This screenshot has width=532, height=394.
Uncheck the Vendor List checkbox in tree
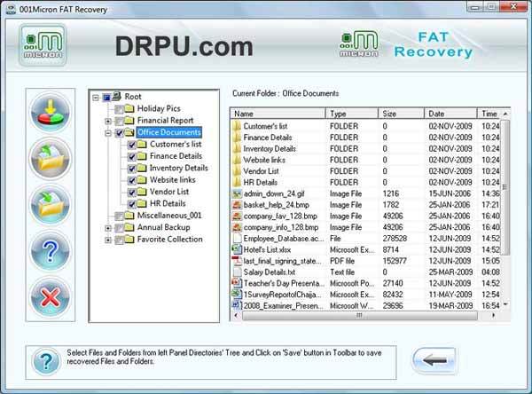[131, 193]
